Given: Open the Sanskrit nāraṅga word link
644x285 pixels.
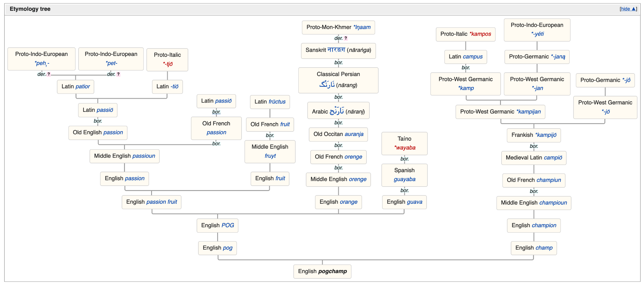Looking at the screenshot, I should coord(336,50).
